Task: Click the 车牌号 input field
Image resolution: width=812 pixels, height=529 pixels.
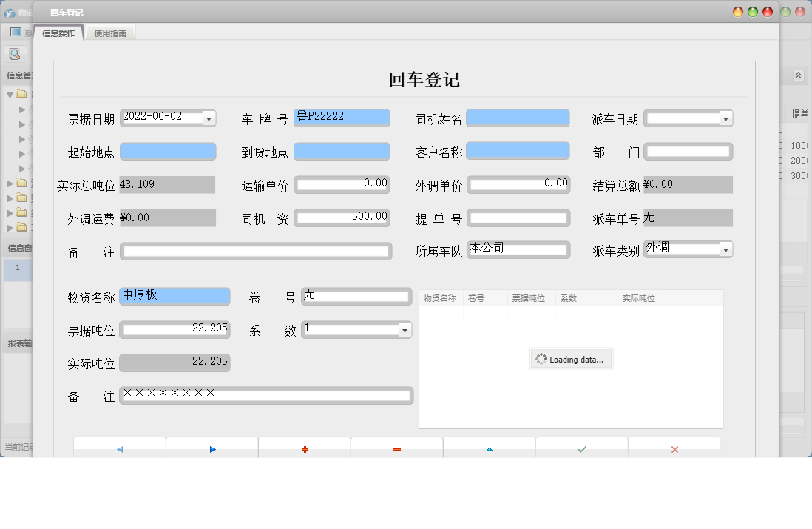Action: 342,118
